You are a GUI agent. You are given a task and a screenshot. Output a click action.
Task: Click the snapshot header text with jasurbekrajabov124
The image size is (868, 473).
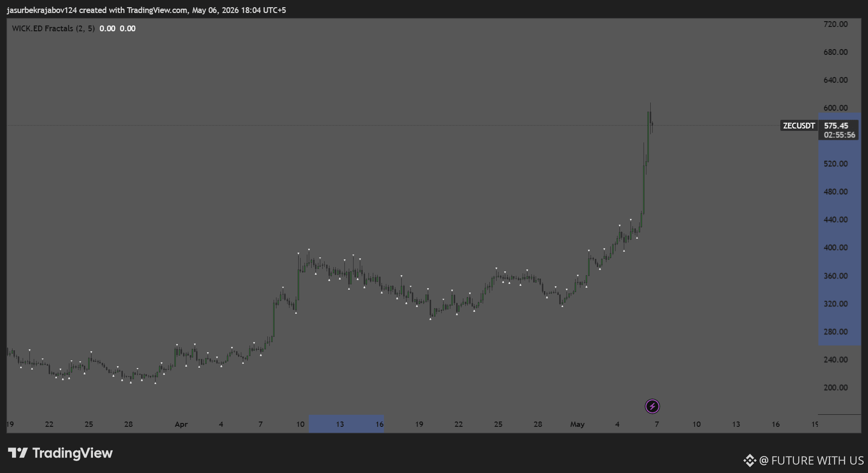coord(146,10)
